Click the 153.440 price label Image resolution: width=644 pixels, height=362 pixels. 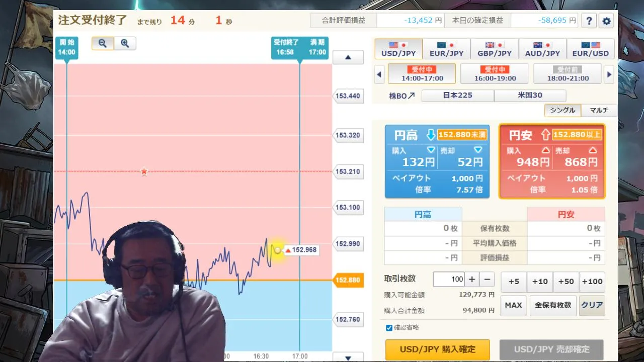pyautogui.click(x=348, y=96)
